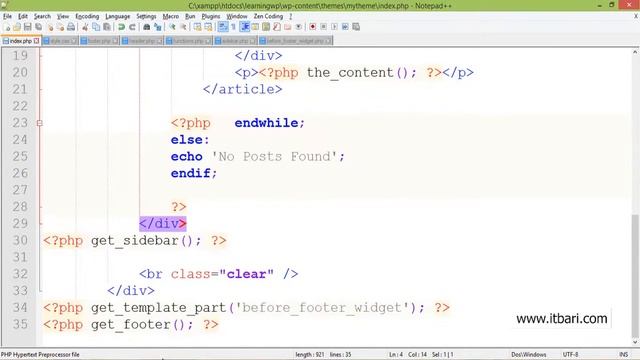Stop macro recording button

(323, 27)
